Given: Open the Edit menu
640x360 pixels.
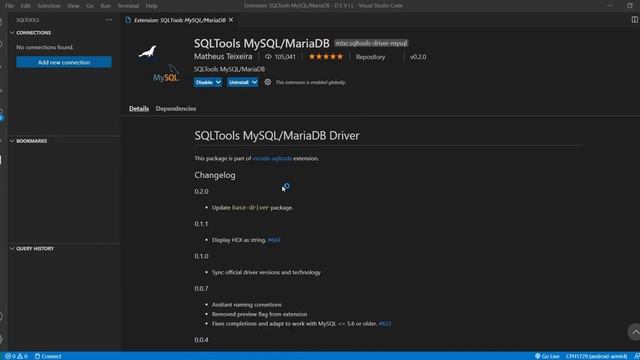Looking at the screenshot, I should 25,6.
